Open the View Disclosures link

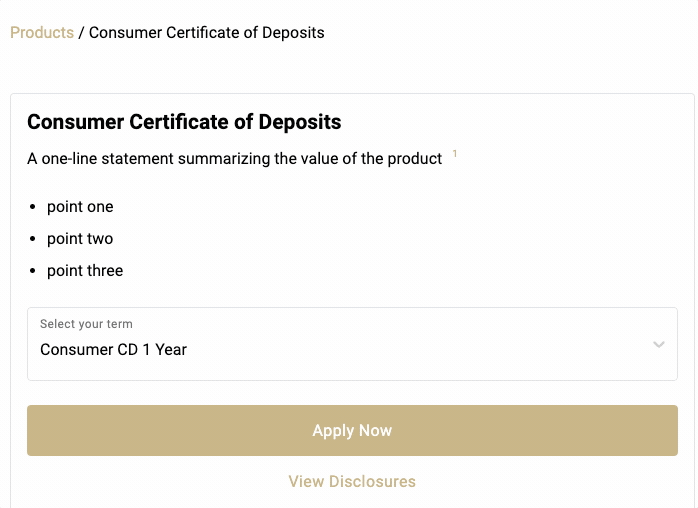pyautogui.click(x=352, y=482)
